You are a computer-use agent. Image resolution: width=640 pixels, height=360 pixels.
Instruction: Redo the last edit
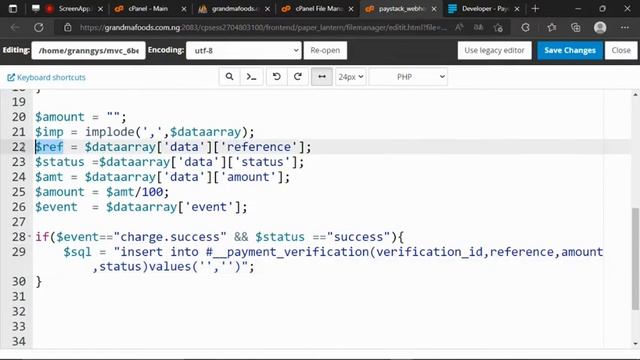pyautogui.click(x=298, y=77)
